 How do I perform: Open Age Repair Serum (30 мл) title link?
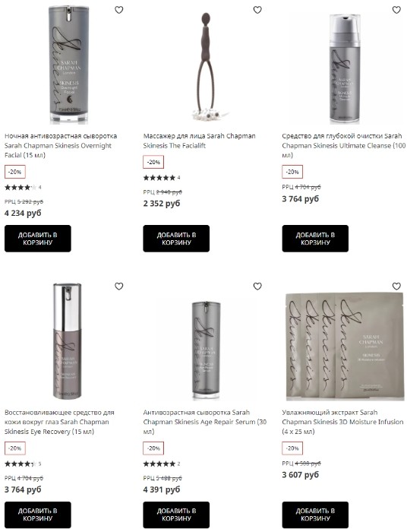click(205, 422)
